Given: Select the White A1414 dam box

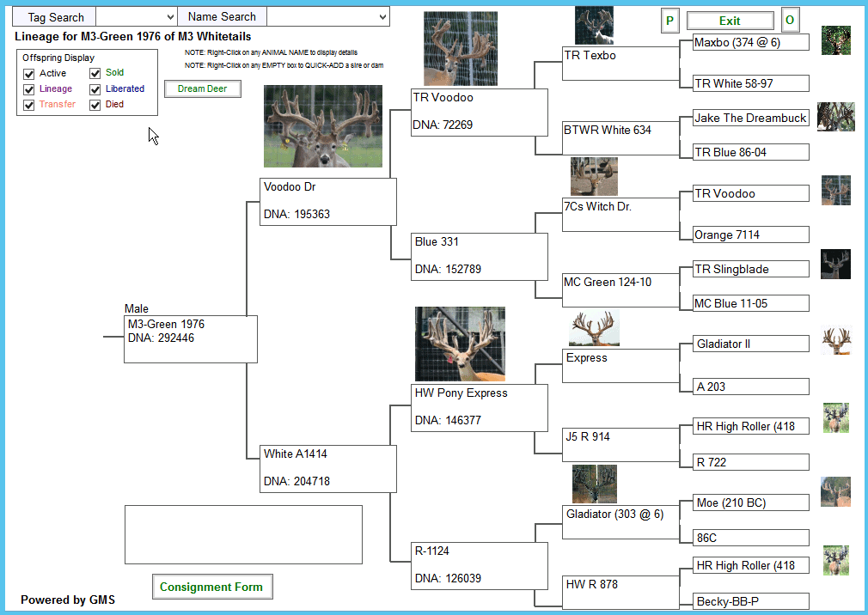Looking at the screenshot, I should (x=328, y=468).
